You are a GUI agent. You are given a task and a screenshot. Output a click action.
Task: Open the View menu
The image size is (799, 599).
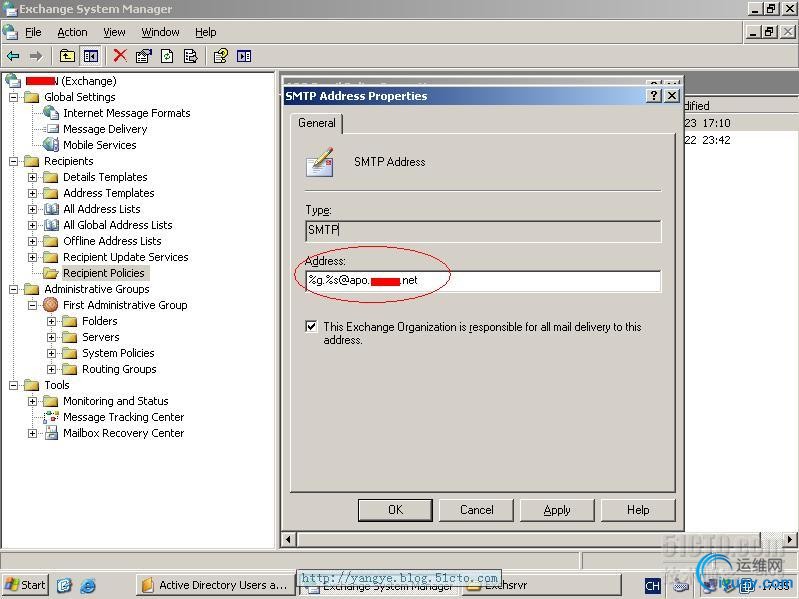click(114, 32)
